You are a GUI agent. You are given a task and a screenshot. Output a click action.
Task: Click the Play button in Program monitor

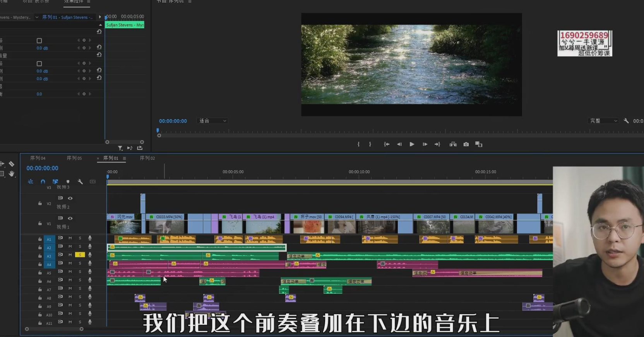pyautogui.click(x=412, y=144)
